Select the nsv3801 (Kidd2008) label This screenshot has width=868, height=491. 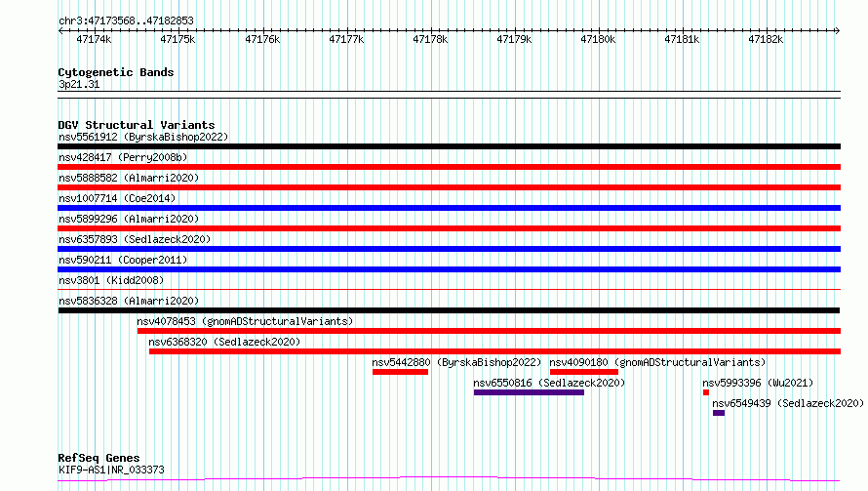pos(111,280)
